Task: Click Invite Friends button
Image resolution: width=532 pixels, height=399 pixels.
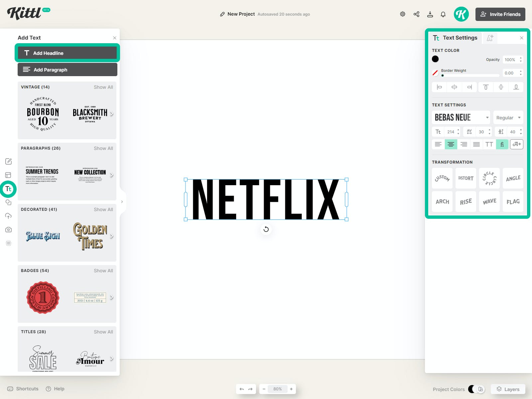Action: coord(500,14)
